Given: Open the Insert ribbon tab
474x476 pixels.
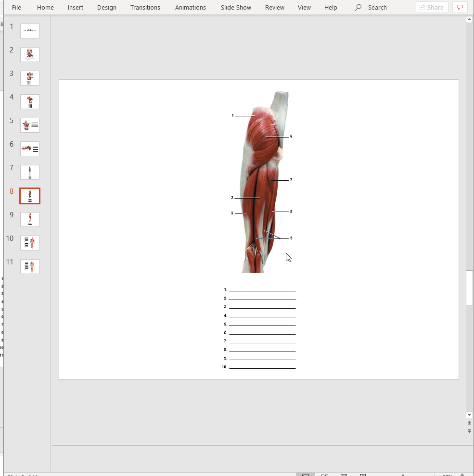Looking at the screenshot, I should [x=76, y=7].
